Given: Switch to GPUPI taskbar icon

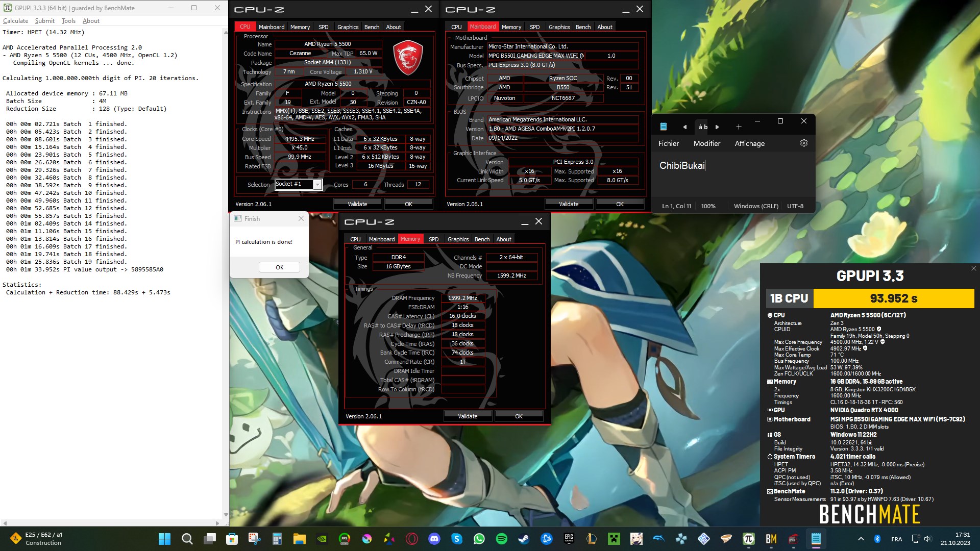Looking at the screenshot, I should click(748, 539).
